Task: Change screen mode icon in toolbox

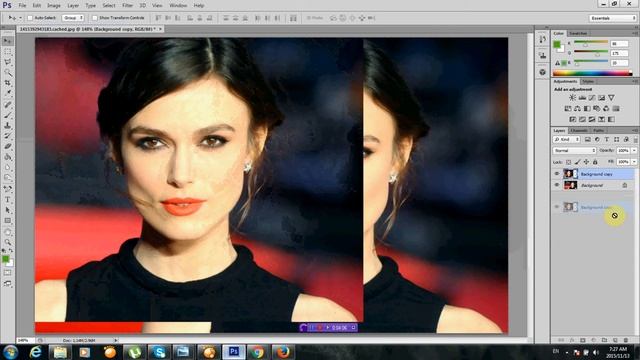Action: point(8,283)
